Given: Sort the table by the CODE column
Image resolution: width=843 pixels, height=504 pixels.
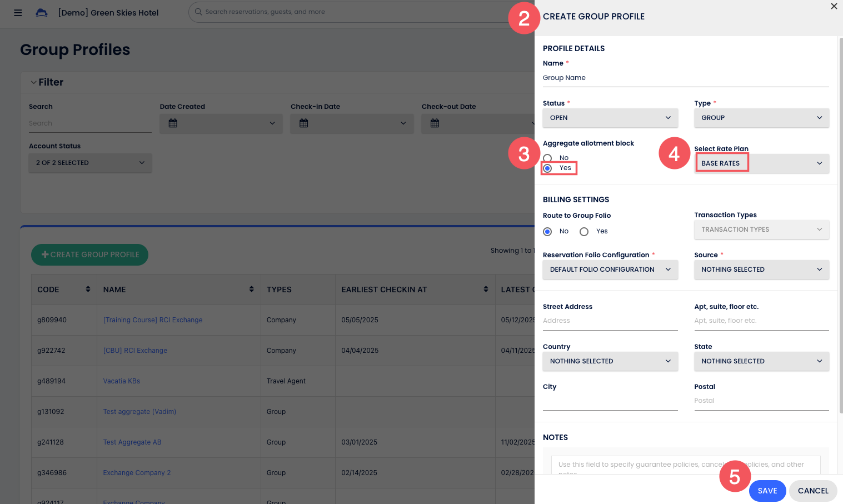Looking at the screenshot, I should pyautogui.click(x=88, y=290).
